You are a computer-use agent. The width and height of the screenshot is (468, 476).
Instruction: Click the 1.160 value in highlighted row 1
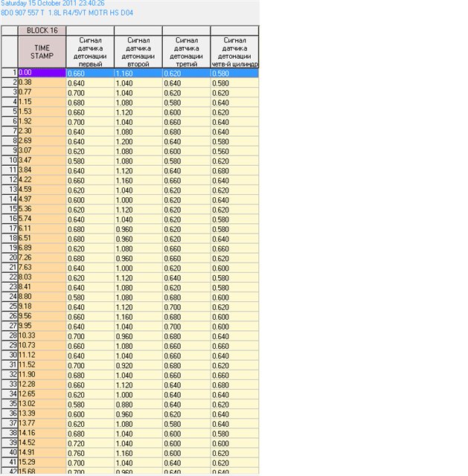[138, 73]
